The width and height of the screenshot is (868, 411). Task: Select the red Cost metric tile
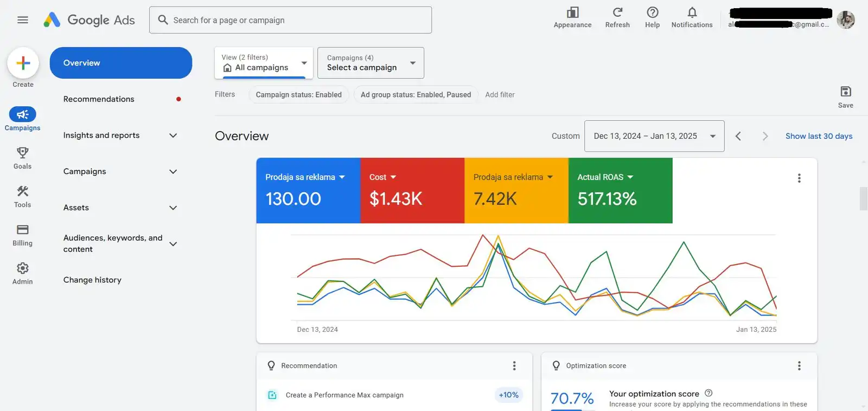412,190
